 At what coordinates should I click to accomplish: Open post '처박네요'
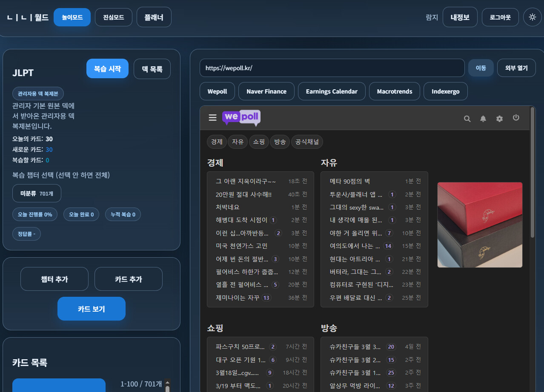click(228, 207)
